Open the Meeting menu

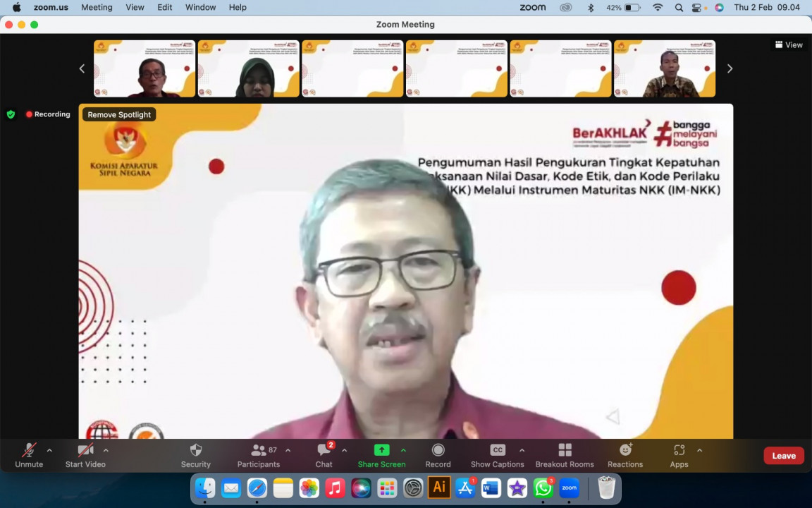[97, 7]
